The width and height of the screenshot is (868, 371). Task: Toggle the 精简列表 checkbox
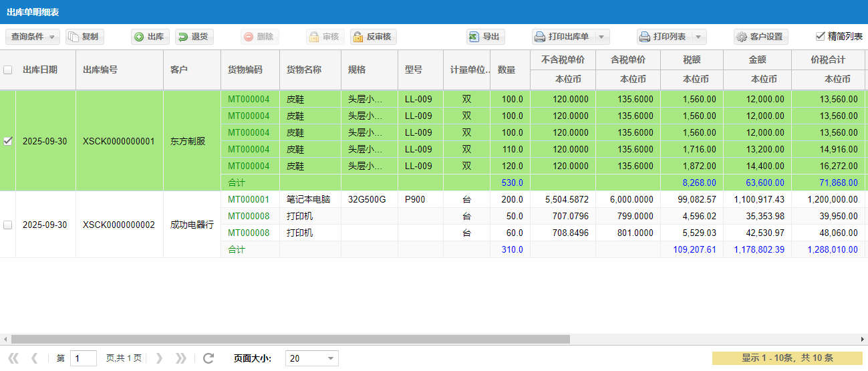click(x=821, y=36)
